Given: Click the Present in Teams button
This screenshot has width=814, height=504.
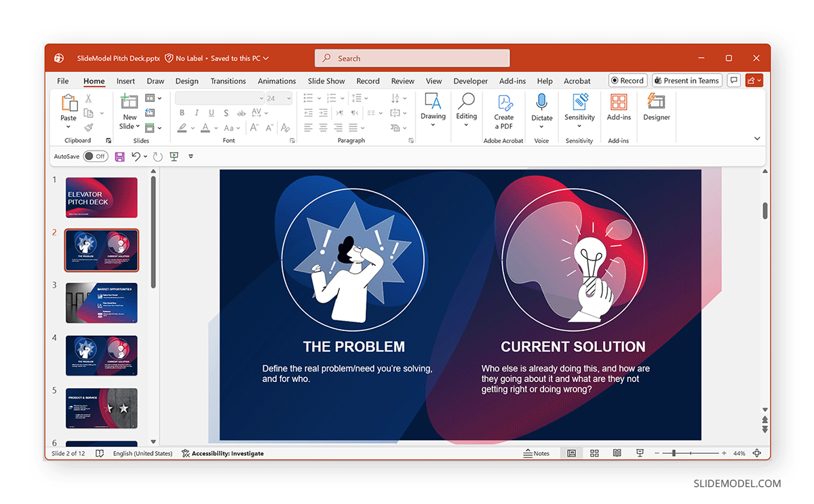Looking at the screenshot, I should 686,80.
